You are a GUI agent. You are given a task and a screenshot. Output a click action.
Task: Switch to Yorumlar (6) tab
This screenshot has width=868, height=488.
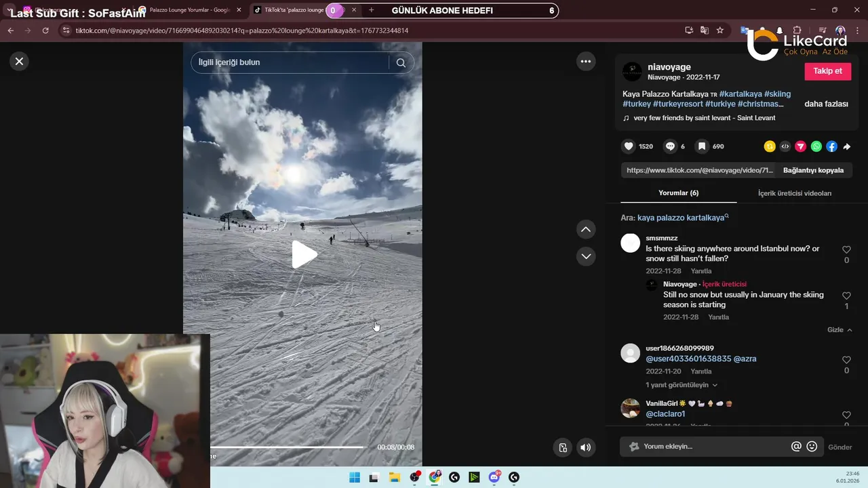[678, 193]
